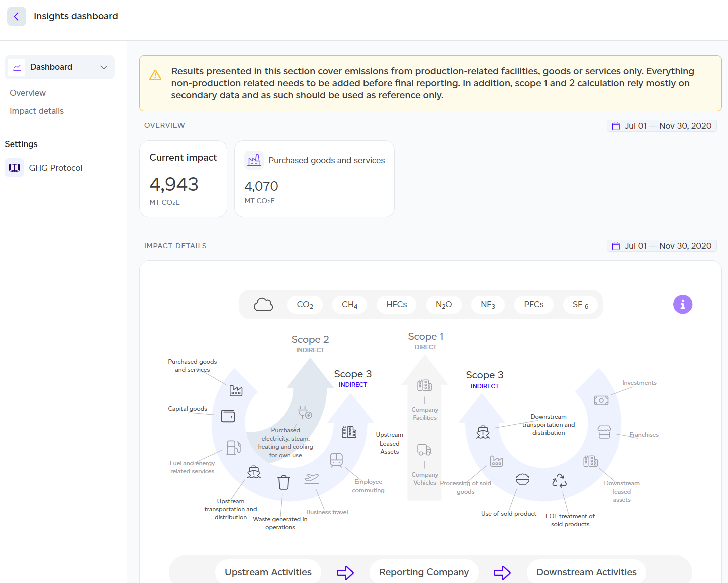This screenshot has width=728, height=583.
Task: Select the Downstream Activities button
Action: (x=587, y=572)
